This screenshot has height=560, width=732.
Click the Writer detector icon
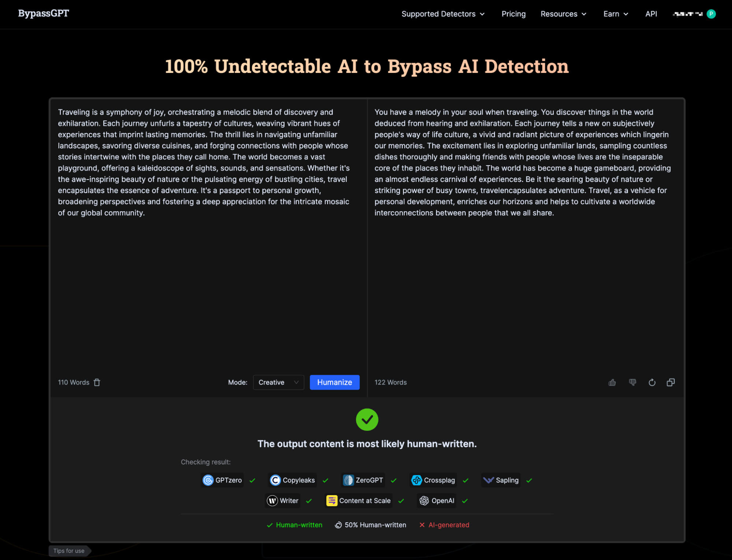[x=272, y=501]
